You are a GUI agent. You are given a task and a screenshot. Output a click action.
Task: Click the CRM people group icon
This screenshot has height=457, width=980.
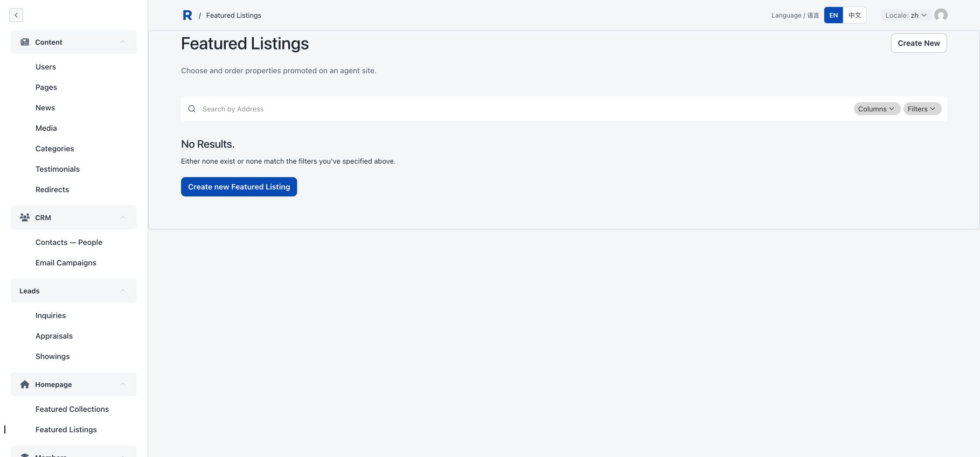(25, 217)
